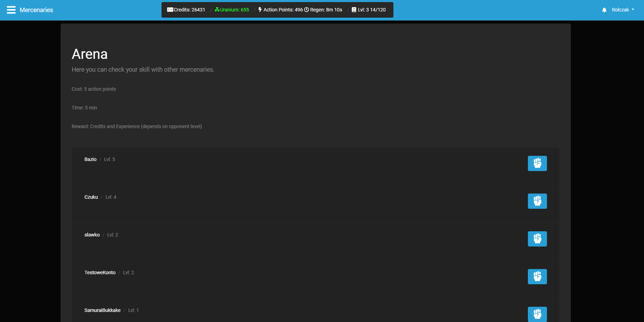This screenshot has height=322, width=644.
Task: Click the Regen clock icon
Action: 306,10
